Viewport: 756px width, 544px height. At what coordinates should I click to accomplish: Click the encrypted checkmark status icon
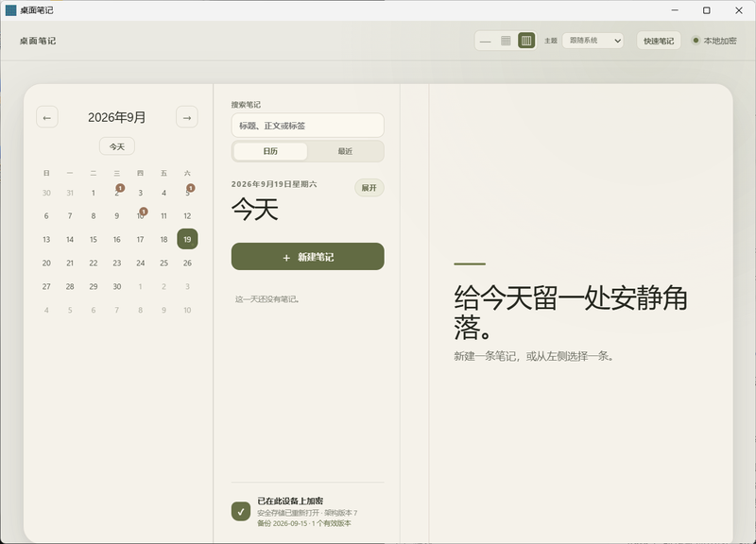(241, 511)
